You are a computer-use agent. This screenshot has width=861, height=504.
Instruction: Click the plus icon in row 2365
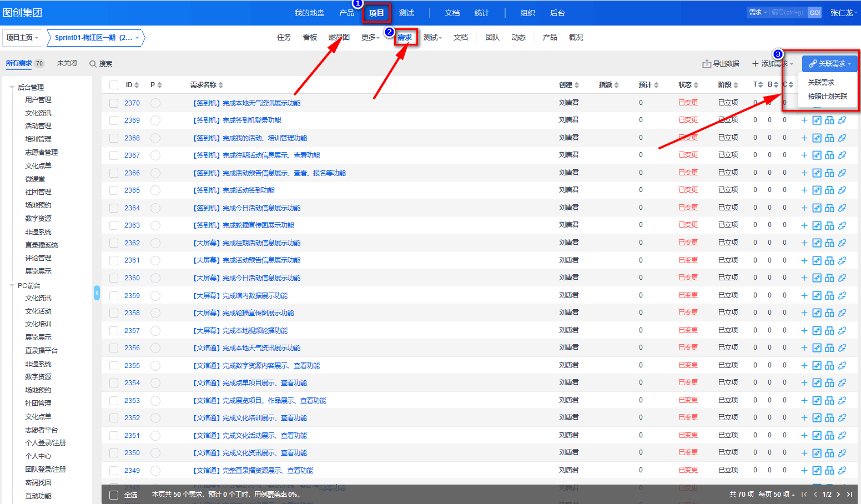click(804, 190)
